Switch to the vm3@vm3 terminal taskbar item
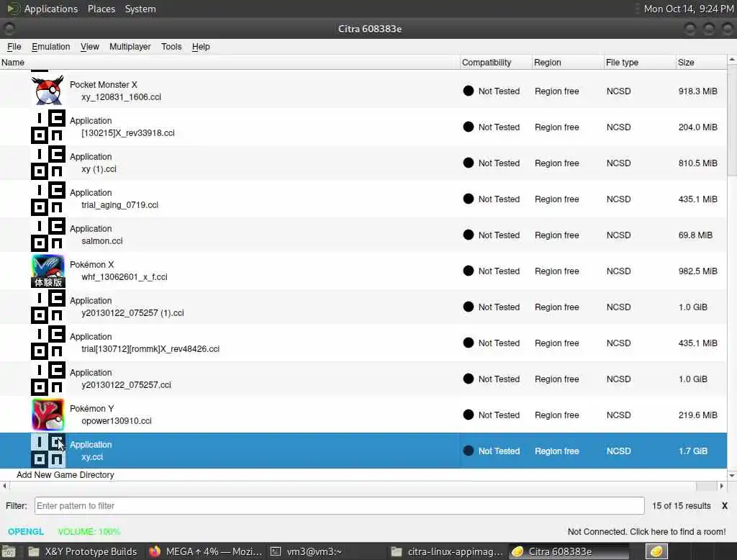Image resolution: width=737 pixels, height=560 pixels. (x=307, y=551)
